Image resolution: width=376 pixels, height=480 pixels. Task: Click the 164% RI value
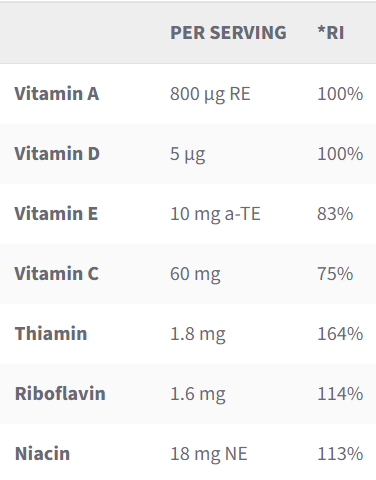340,334
